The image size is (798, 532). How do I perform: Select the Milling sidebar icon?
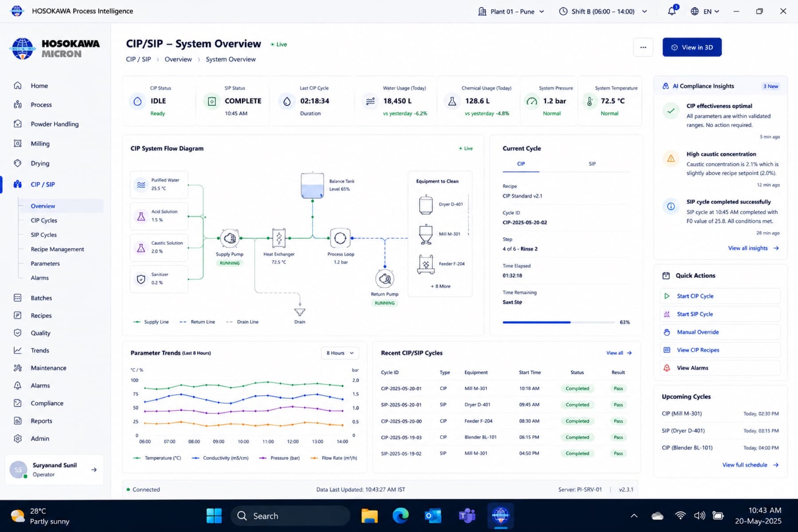coord(18,144)
